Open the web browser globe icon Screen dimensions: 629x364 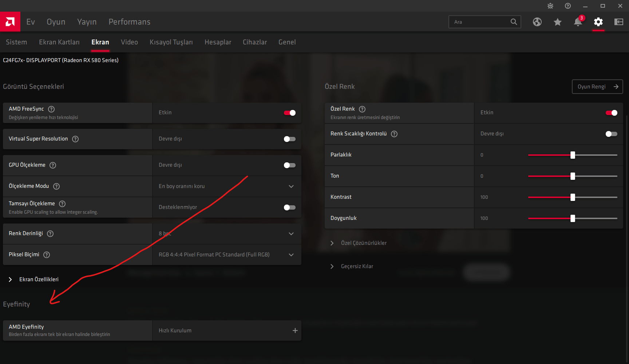[x=537, y=22]
